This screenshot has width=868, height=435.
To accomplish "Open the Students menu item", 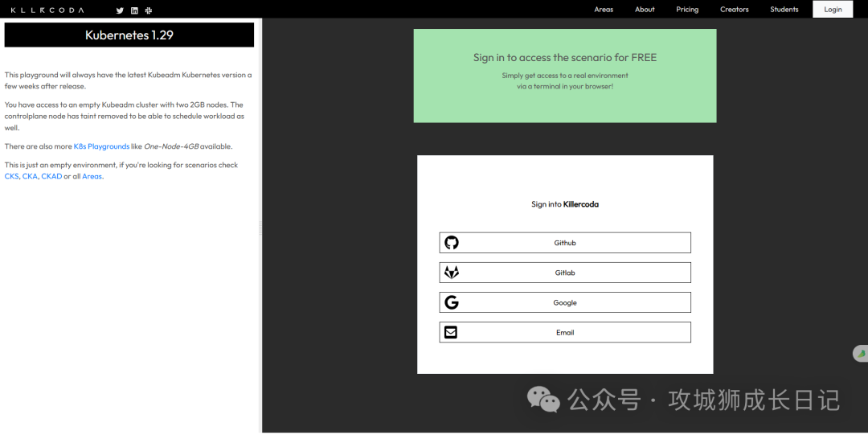I will (x=784, y=10).
